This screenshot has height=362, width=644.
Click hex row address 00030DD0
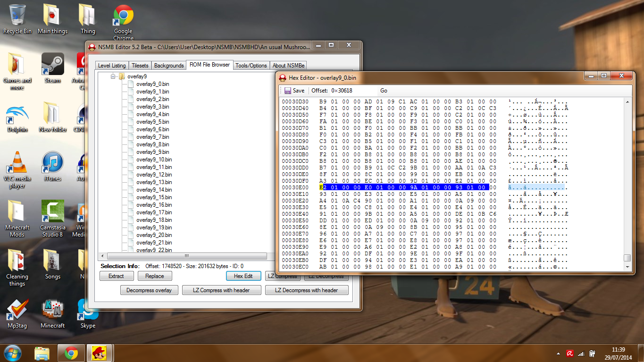295,168
